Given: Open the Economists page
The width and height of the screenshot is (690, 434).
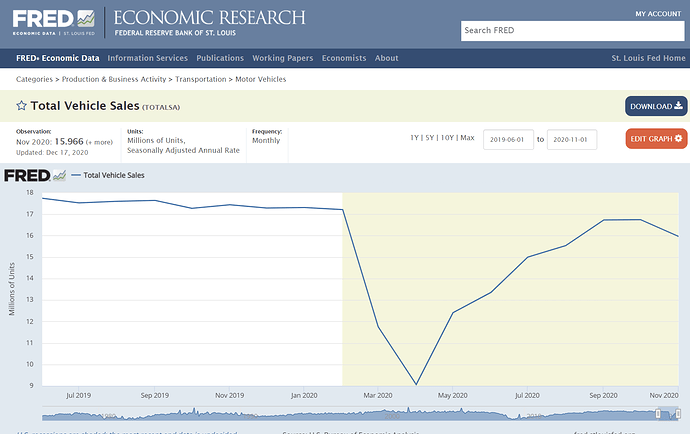Looking at the screenshot, I should tap(345, 58).
